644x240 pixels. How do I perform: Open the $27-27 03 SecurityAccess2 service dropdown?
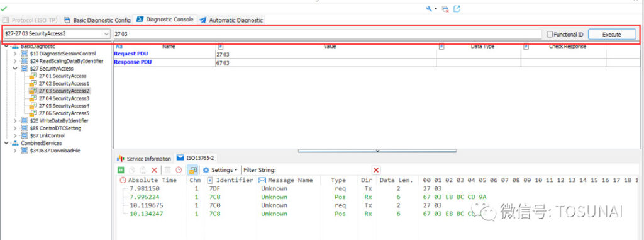[x=106, y=34]
